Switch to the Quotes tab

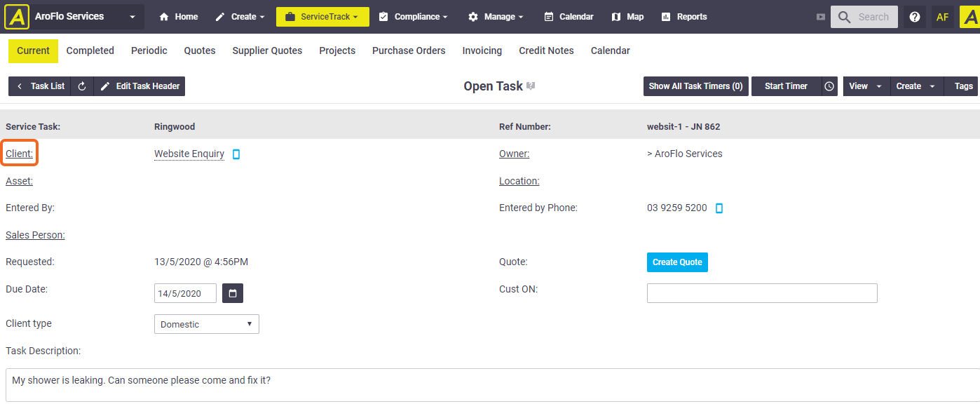[200, 50]
